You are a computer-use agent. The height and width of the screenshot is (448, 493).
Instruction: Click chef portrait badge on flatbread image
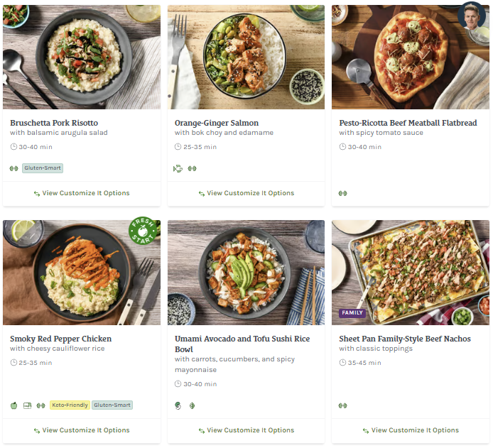coord(471,16)
